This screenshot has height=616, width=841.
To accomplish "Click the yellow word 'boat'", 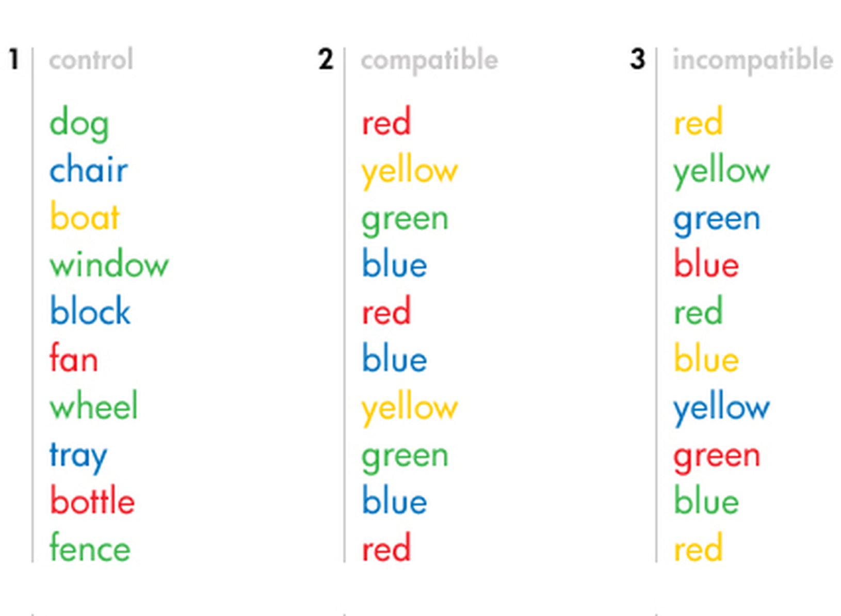I will point(85,217).
